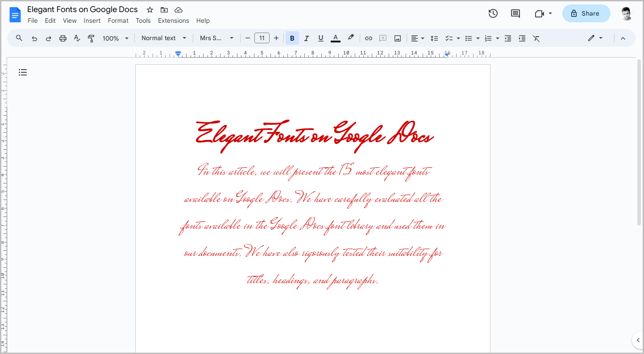Open the font family dropdown
The width and height of the screenshot is (644, 354).
pos(216,38)
